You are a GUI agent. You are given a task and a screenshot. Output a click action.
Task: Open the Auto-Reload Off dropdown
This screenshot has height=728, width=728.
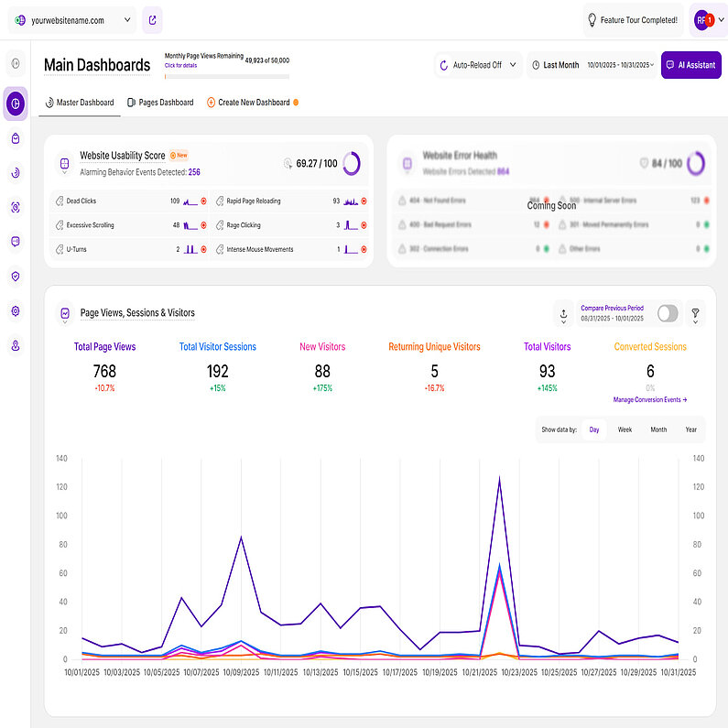tap(478, 65)
